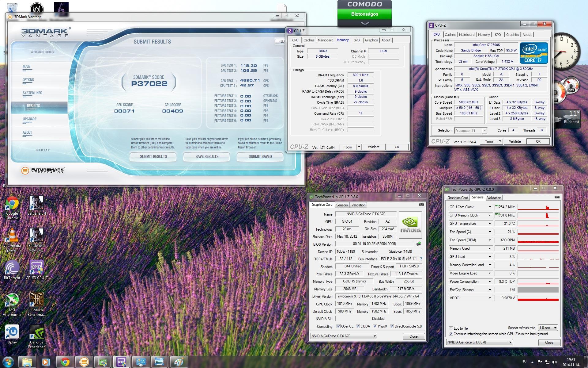
Task: Enable the Log to file checkbox
Action: (x=451, y=328)
